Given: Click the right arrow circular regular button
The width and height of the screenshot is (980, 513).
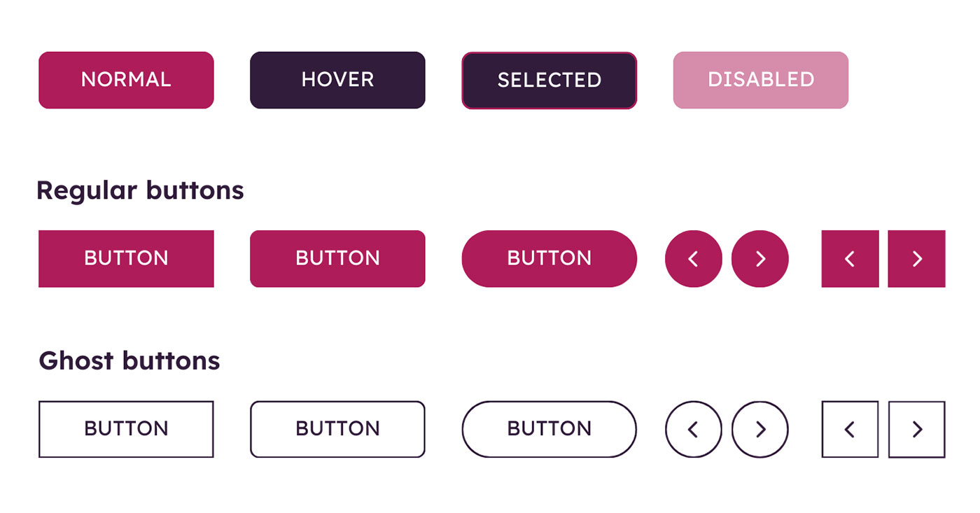Looking at the screenshot, I should (760, 258).
